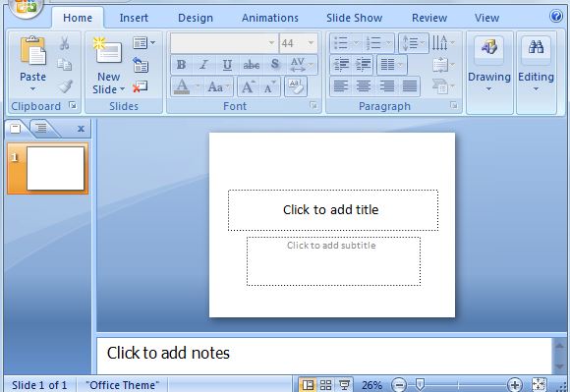The width and height of the screenshot is (570, 392).
Task: Click the zoom slider handle
Action: [420, 384]
